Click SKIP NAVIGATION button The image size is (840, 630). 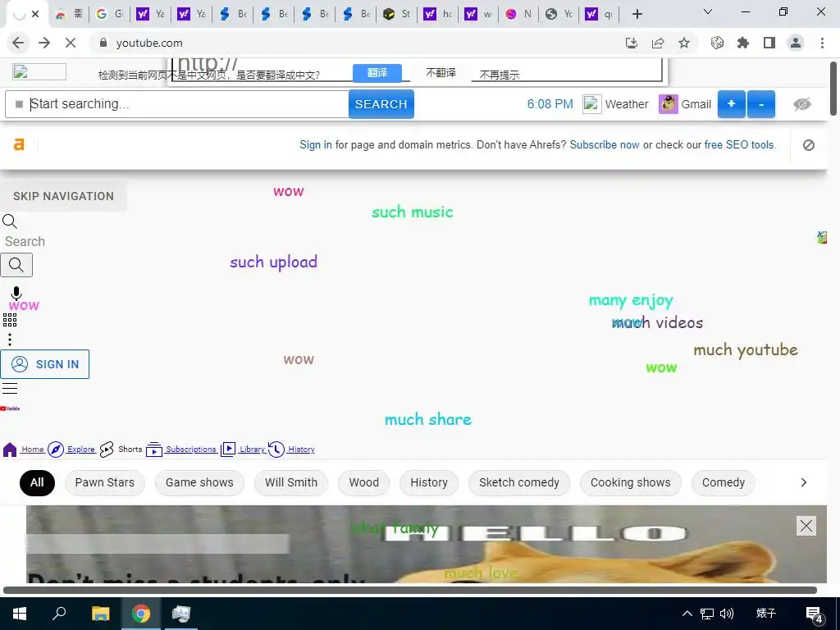[x=63, y=196]
